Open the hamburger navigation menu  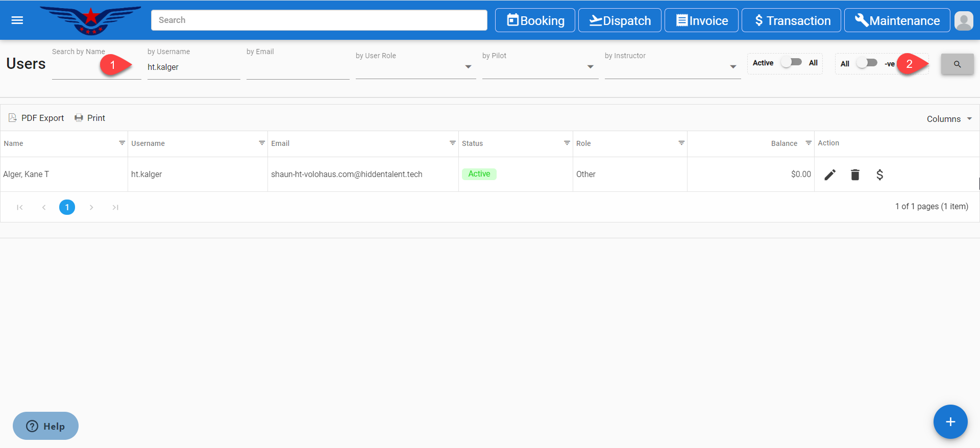pos(17,20)
